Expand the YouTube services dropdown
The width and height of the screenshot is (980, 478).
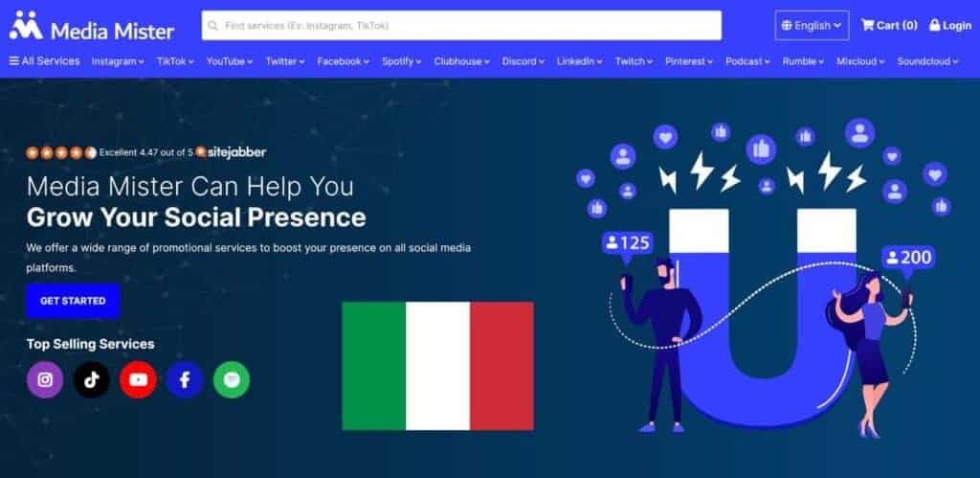230,61
